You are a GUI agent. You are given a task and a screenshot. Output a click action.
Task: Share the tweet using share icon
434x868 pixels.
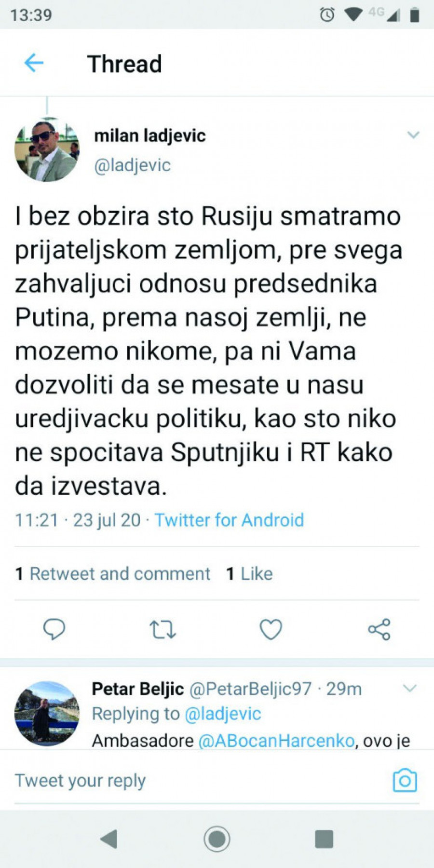click(379, 629)
